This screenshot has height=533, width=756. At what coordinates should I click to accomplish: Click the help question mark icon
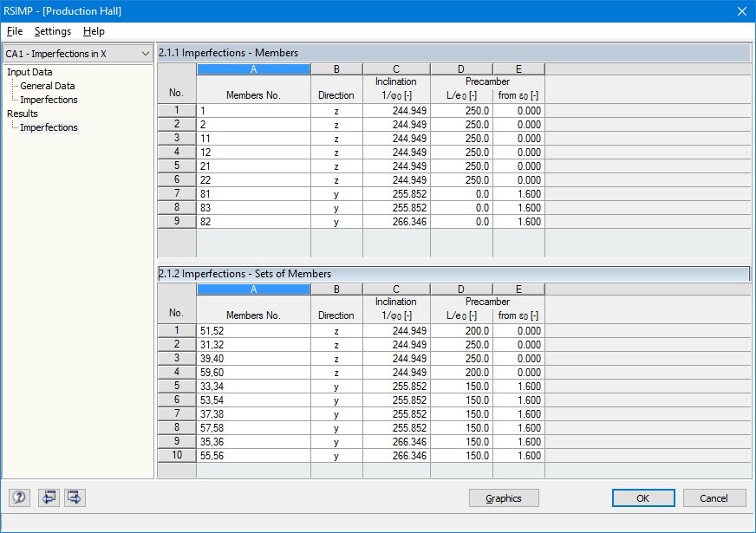click(x=19, y=497)
